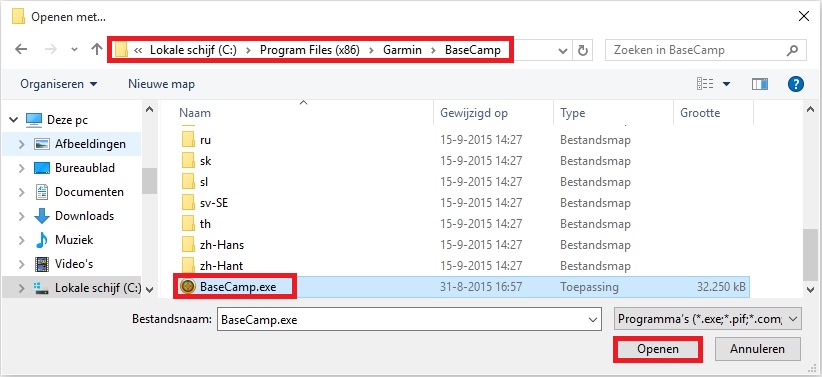
Task: Select the zh-Hant folder icon
Action: (188, 266)
